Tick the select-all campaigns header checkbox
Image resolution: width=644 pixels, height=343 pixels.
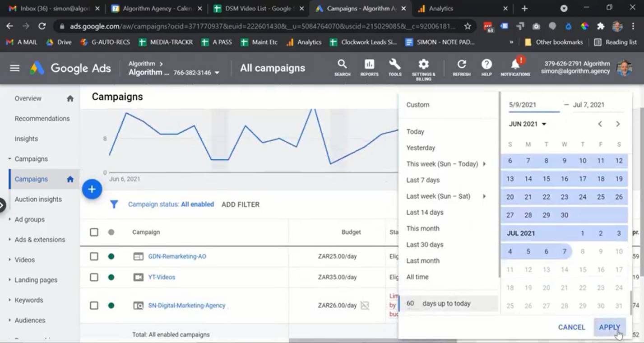click(94, 232)
